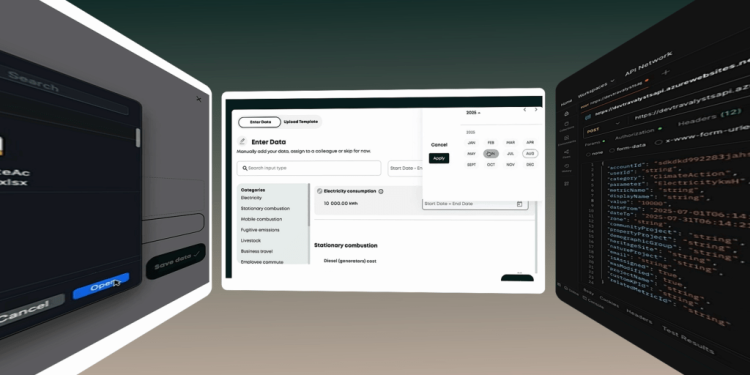Open the Params request tab
This screenshot has height=375, width=750.
[595, 142]
